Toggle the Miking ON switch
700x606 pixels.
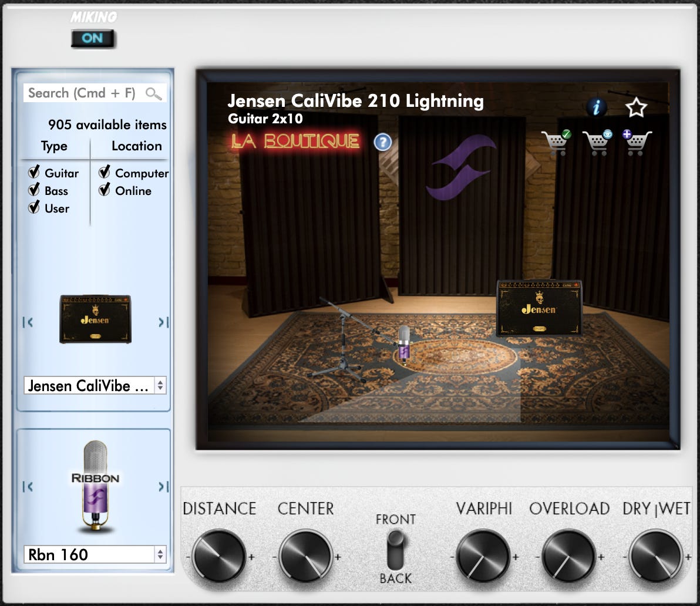pyautogui.click(x=92, y=38)
